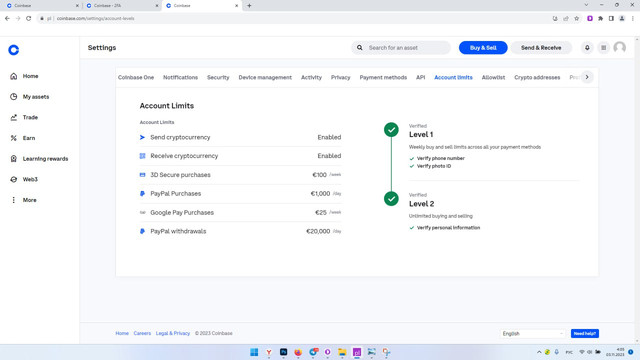Open the apps grid icon
Viewport: 640px width, 360px height.
(603, 48)
